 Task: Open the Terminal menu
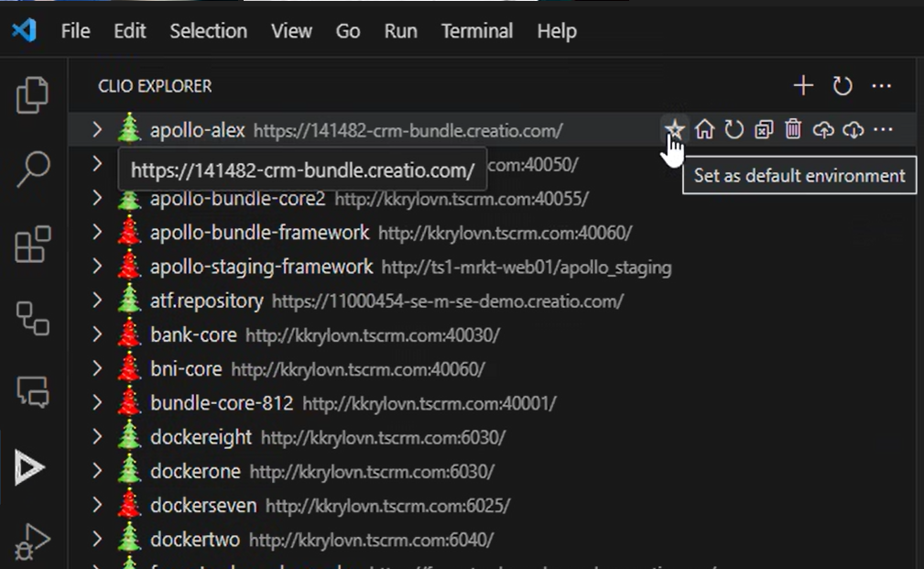[x=477, y=30]
